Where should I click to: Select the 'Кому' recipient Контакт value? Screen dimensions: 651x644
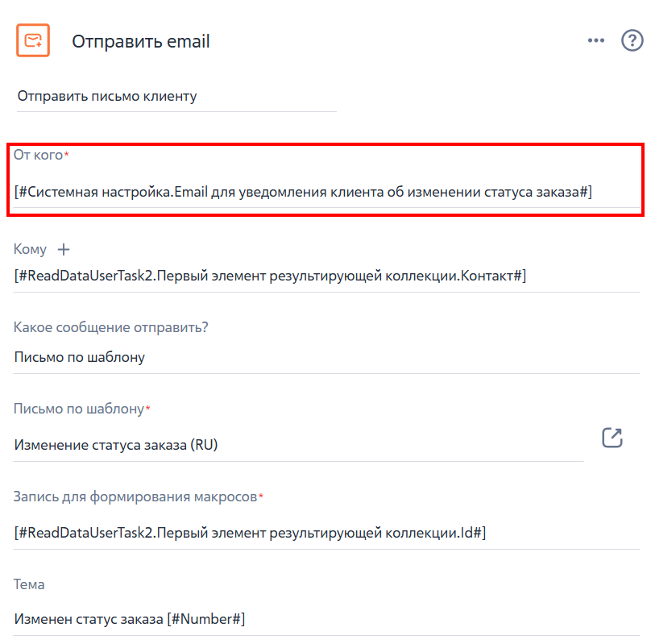point(326,276)
